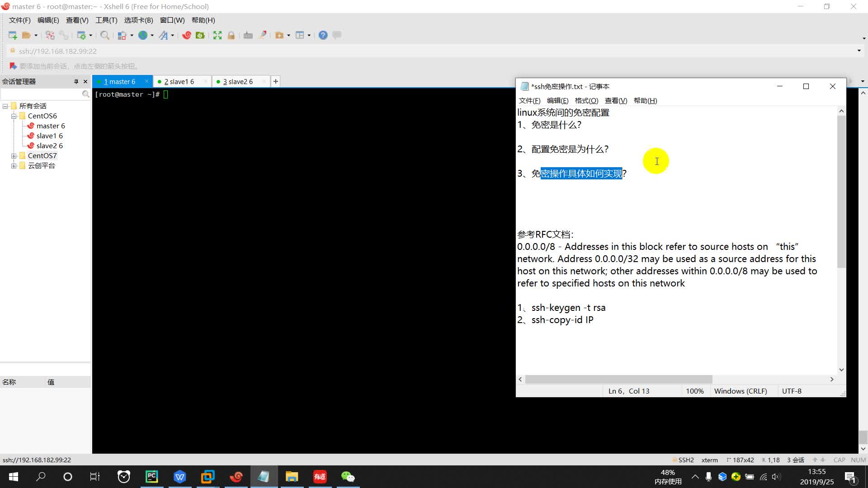The height and width of the screenshot is (488, 868).
Task: Click the orange folder-plus toolbar icon
Action: (279, 35)
